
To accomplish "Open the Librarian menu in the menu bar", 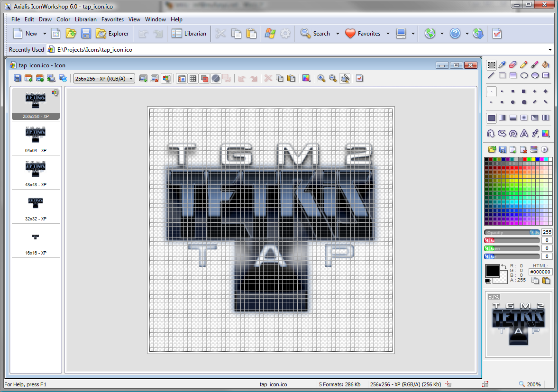I will pos(85,19).
